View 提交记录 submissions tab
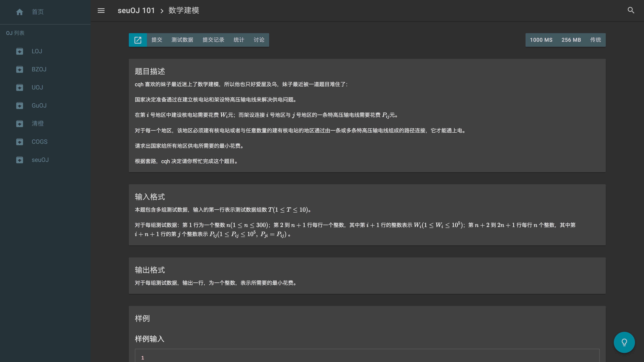 [x=213, y=40]
